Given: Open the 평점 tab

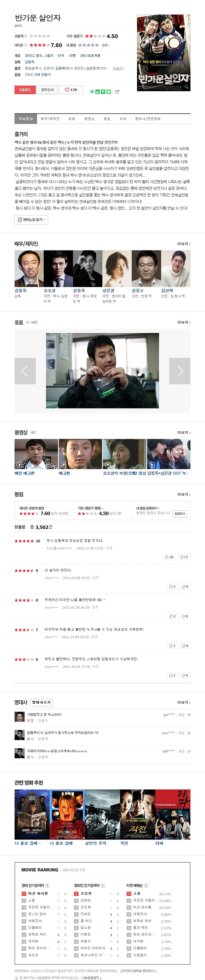Looking at the screenshot, I should point(107,119).
